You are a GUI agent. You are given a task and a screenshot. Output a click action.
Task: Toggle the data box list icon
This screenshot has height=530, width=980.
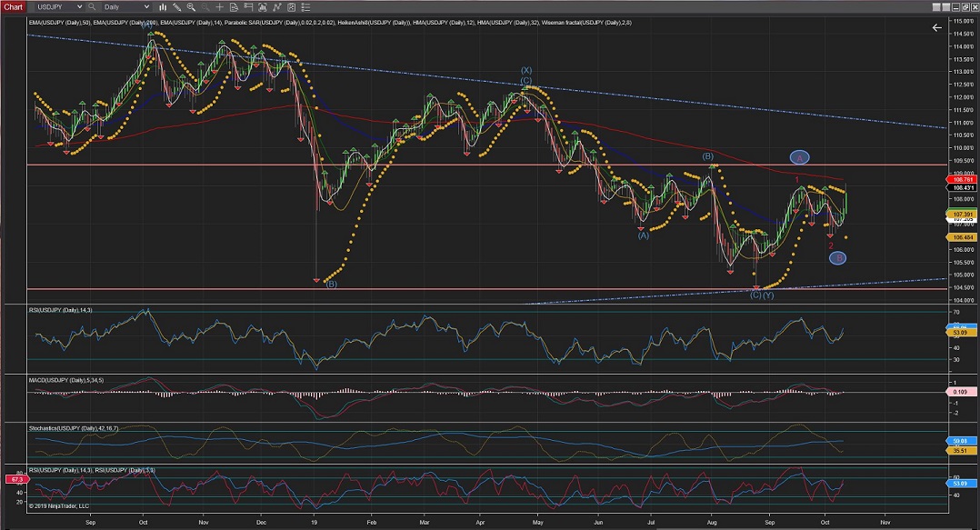click(305, 7)
